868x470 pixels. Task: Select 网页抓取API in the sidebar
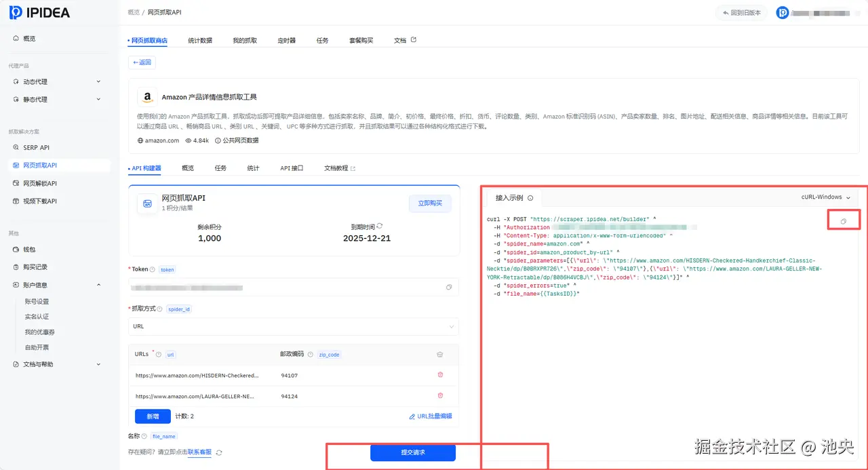(x=59, y=165)
